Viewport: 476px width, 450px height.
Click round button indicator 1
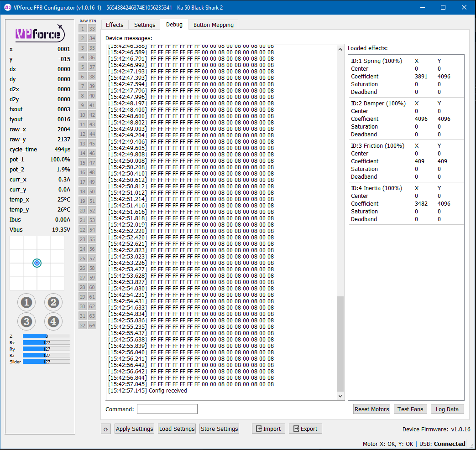pyautogui.click(x=26, y=302)
